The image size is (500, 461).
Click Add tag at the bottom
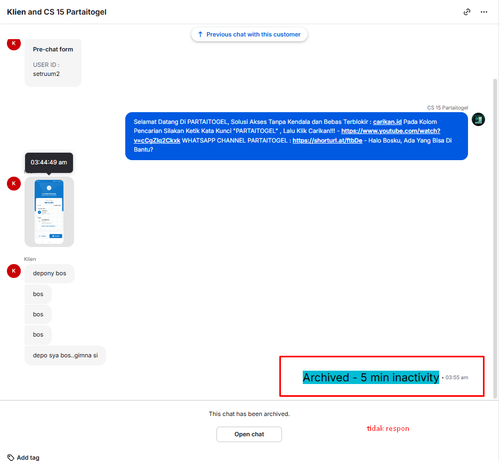coord(28,457)
